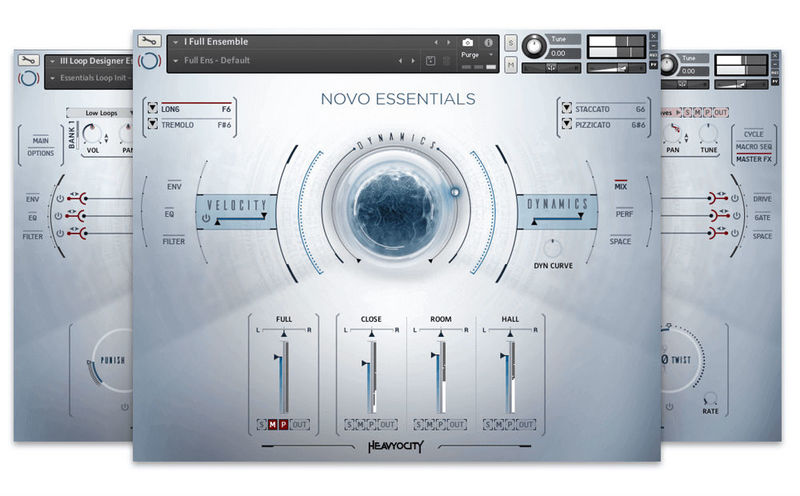Click the OUT button of FULL channel
The height and width of the screenshot is (496, 800).
pyautogui.click(x=299, y=425)
